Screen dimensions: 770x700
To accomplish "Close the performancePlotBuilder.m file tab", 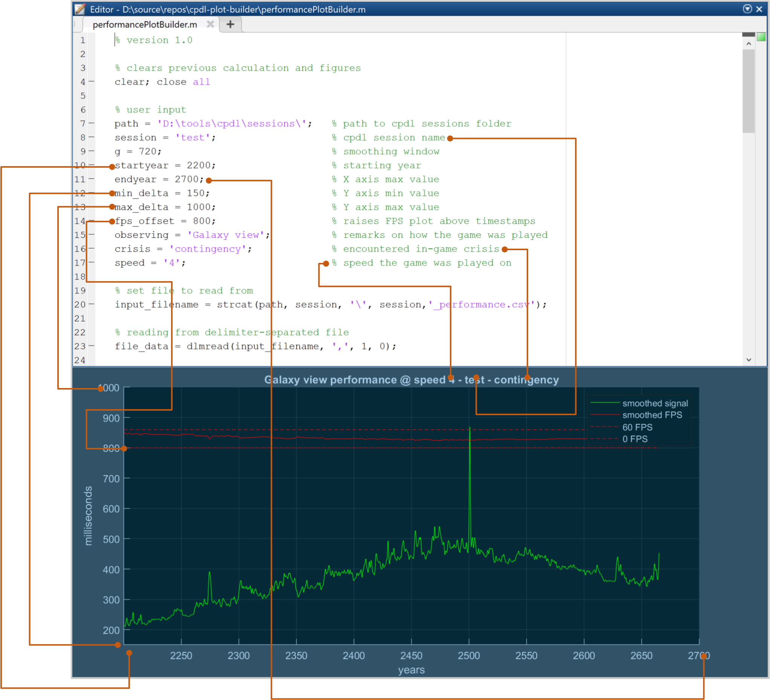I will coord(210,24).
